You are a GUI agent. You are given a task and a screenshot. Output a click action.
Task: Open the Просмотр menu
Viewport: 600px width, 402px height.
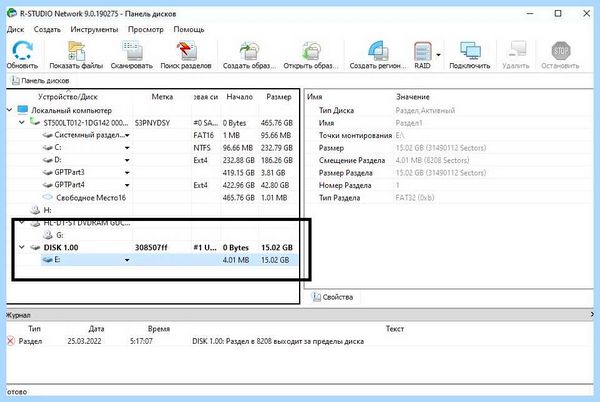[145, 29]
